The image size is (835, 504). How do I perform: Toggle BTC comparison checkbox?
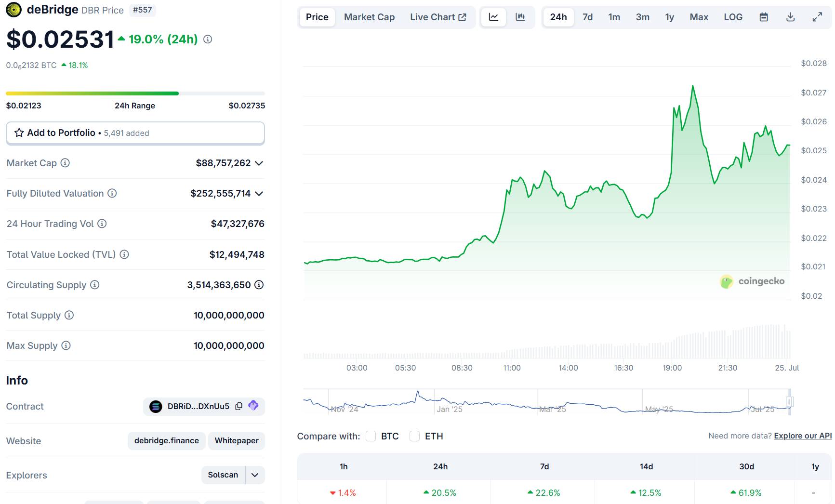click(371, 436)
